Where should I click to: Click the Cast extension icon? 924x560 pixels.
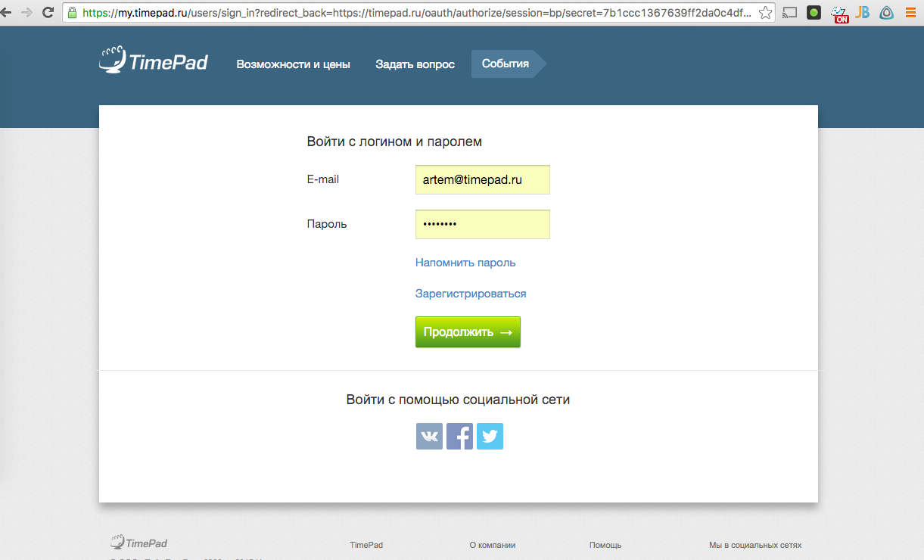(x=790, y=13)
